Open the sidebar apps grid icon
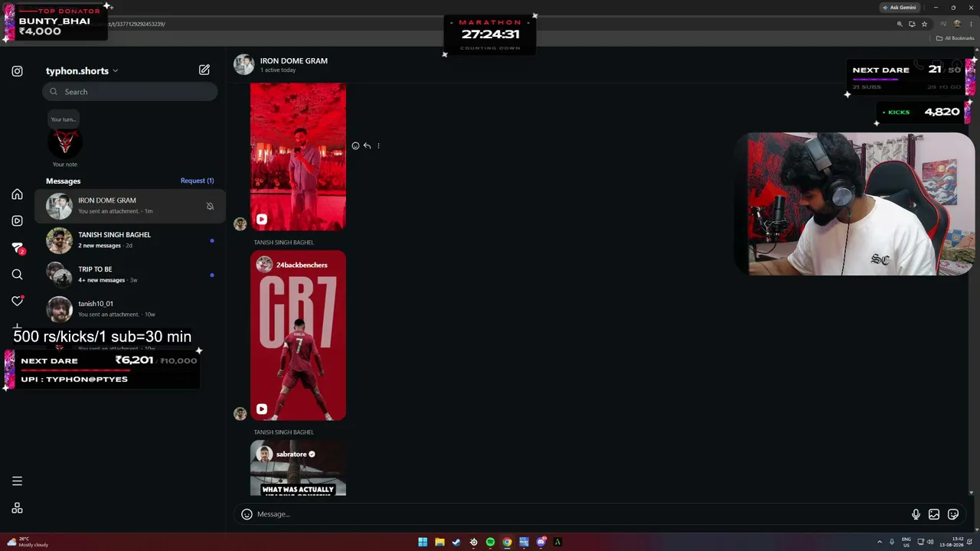Viewport: 980px width, 551px height. [x=17, y=508]
